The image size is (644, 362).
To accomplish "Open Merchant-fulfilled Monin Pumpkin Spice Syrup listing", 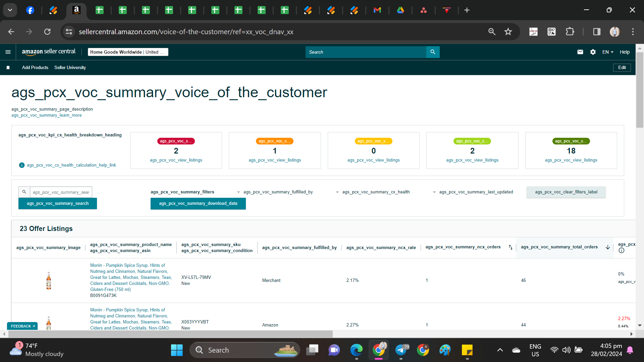I will [131, 277].
